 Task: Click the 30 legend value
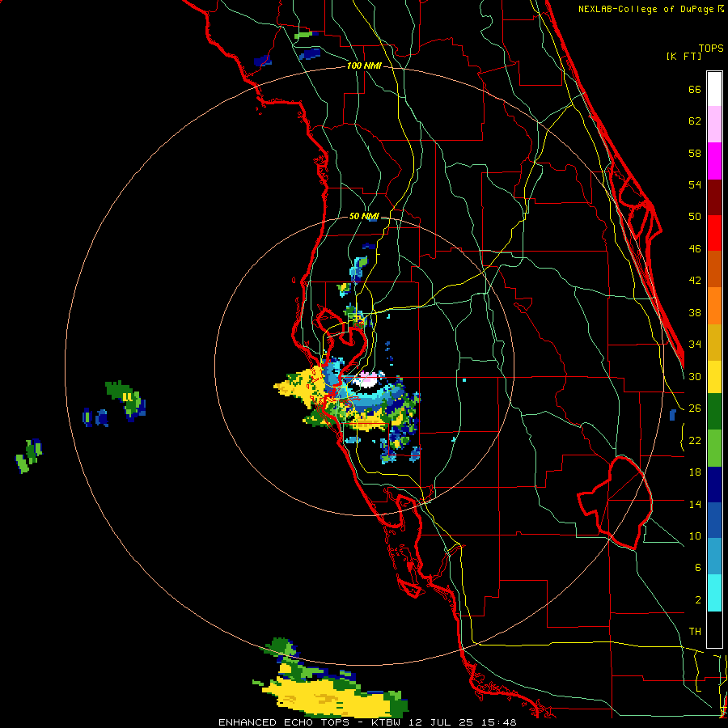695,376
